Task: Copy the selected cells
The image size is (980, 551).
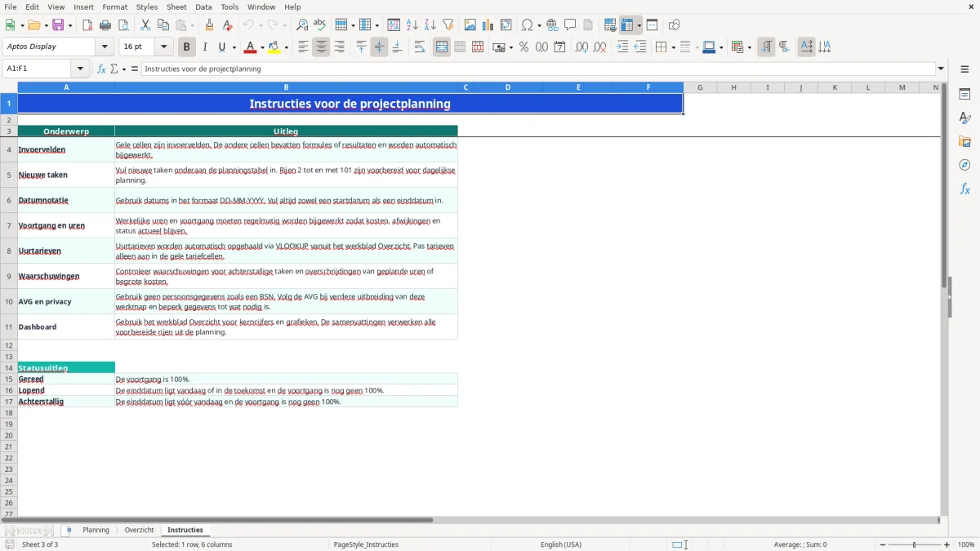Action: 163,25
